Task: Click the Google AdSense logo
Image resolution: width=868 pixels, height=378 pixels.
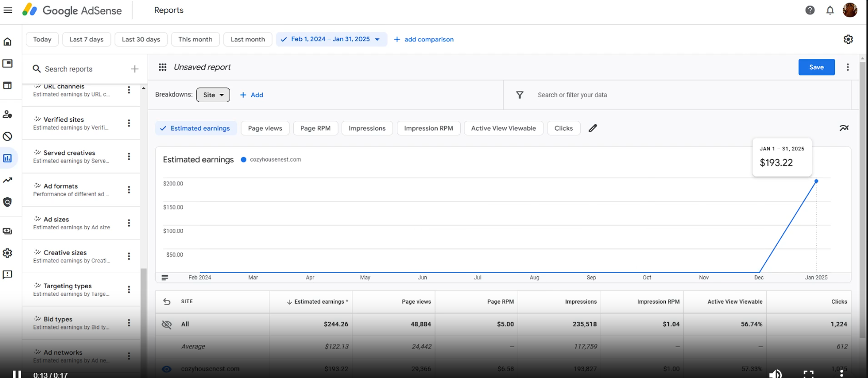Action: (72, 10)
